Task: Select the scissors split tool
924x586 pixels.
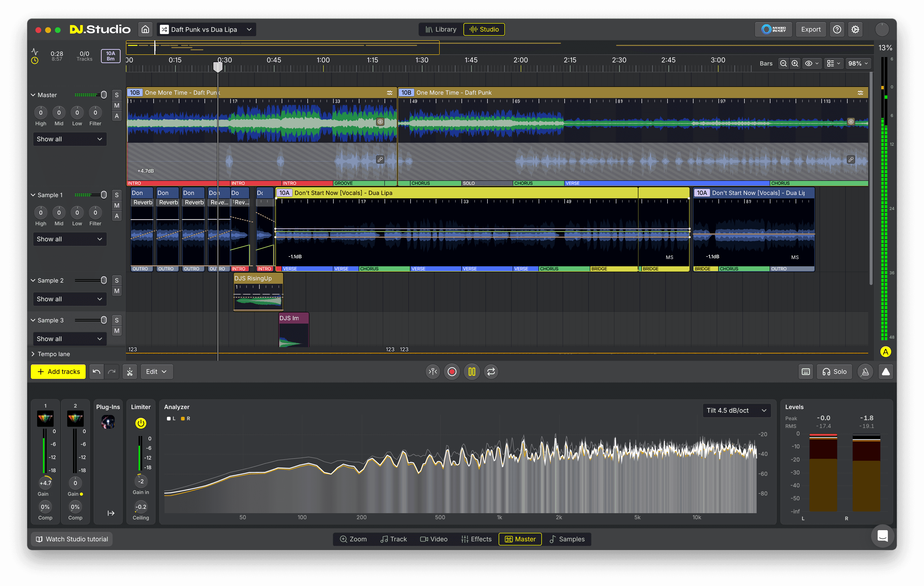Action: pos(130,371)
